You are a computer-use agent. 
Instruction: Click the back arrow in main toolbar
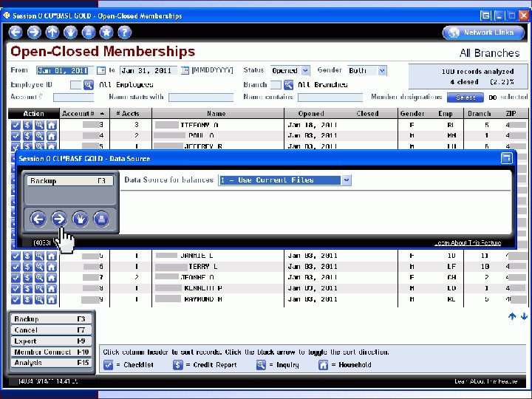(16, 33)
